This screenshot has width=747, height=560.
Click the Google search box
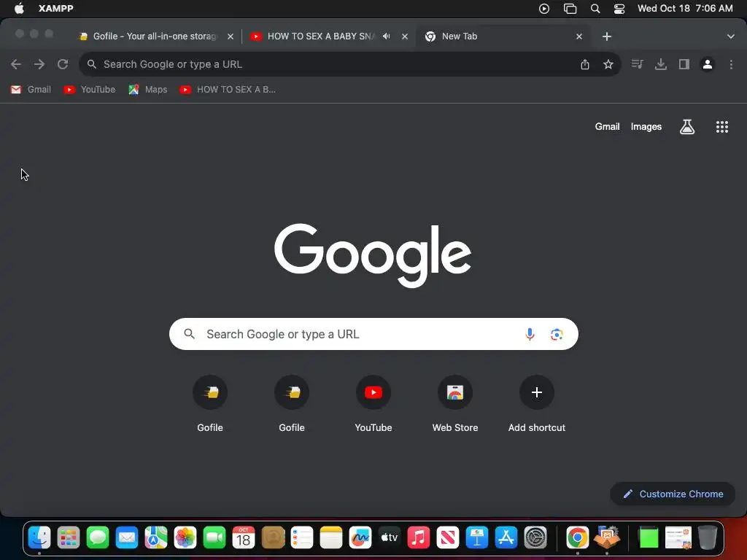pyautogui.click(x=373, y=334)
